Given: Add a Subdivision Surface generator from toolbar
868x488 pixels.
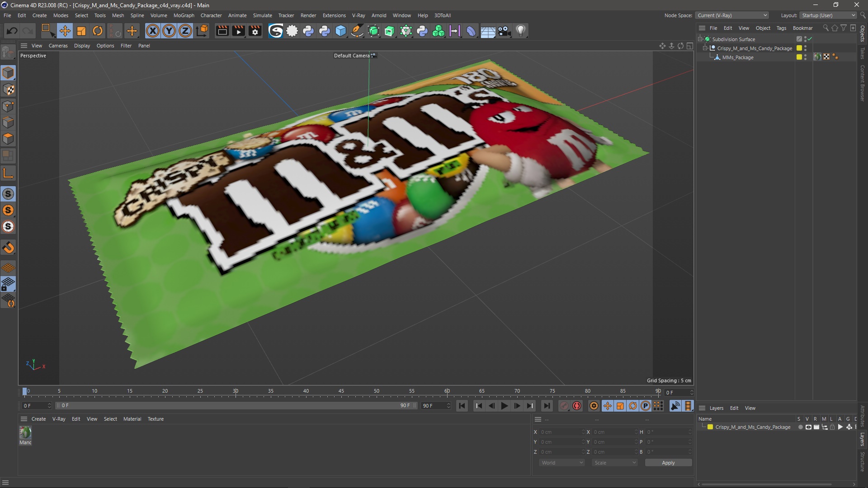Looking at the screenshot, I should [x=373, y=31].
